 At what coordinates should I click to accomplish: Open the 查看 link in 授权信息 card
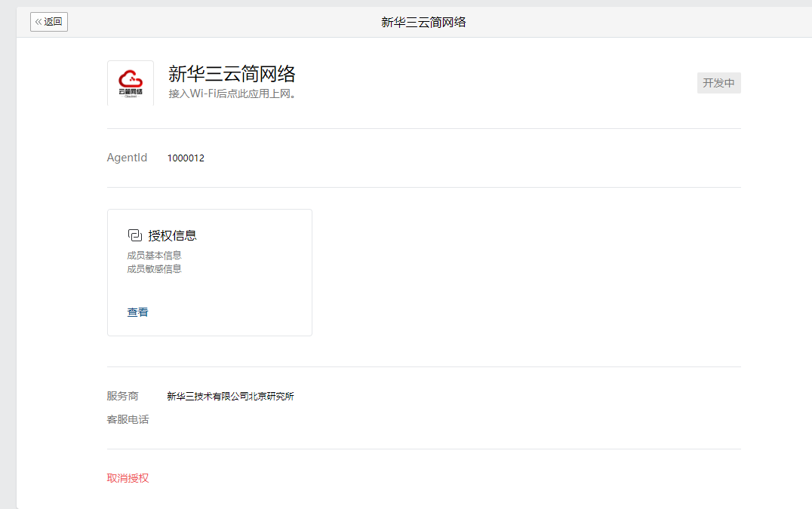[138, 312]
